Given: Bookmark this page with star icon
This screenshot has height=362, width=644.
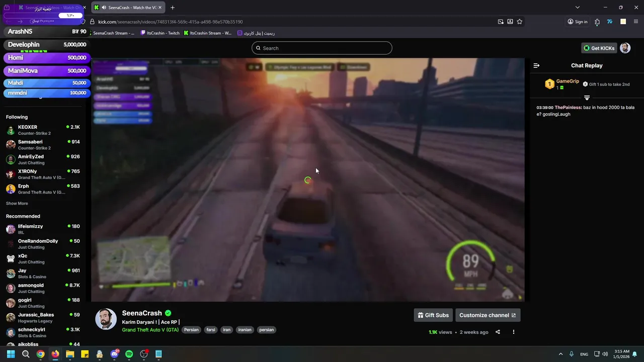Looking at the screenshot, I should pyautogui.click(x=520, y=22).
